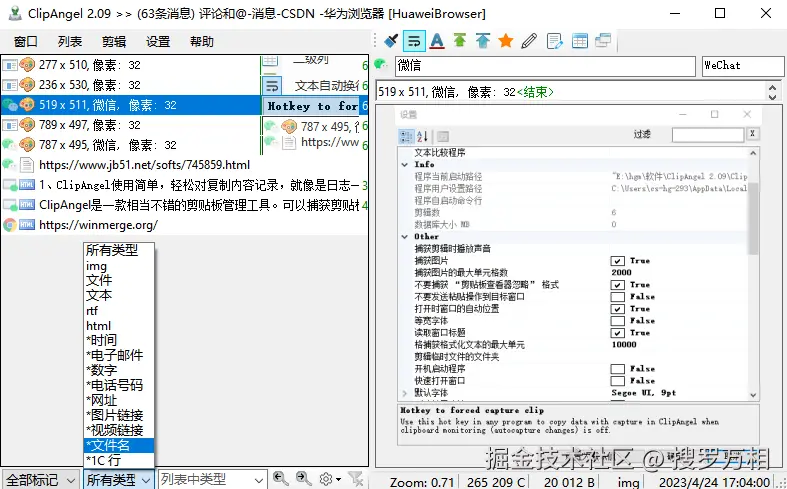
Task: Choose img in the type list
Action: click(x=119, y=266)
